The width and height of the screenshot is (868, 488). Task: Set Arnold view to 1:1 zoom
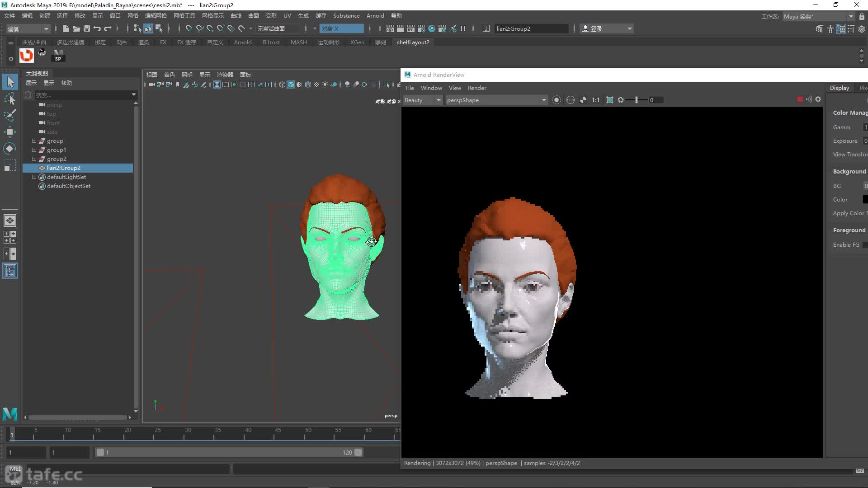tap(596, 100)
